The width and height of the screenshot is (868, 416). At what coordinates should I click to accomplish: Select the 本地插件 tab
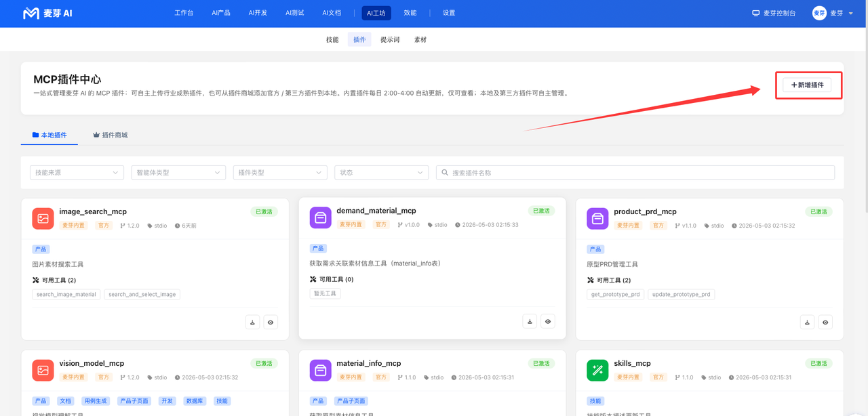coord(50,135)
